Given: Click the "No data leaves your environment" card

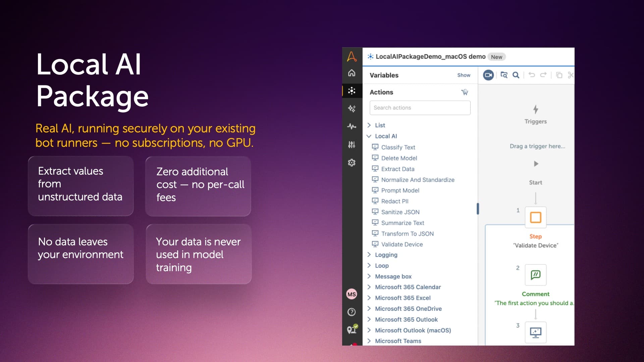Looking at the screenshot, I should (x=81, y=254).
